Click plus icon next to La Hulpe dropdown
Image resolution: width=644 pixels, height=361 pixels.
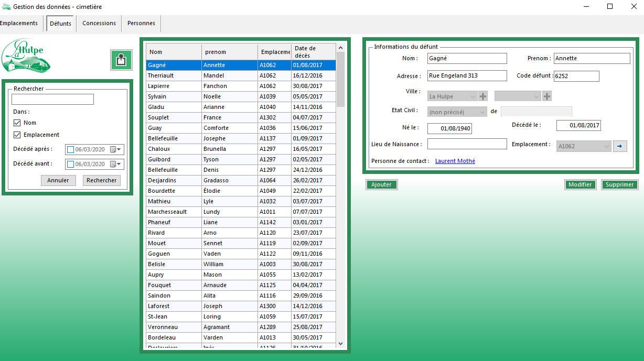[483, 96]
